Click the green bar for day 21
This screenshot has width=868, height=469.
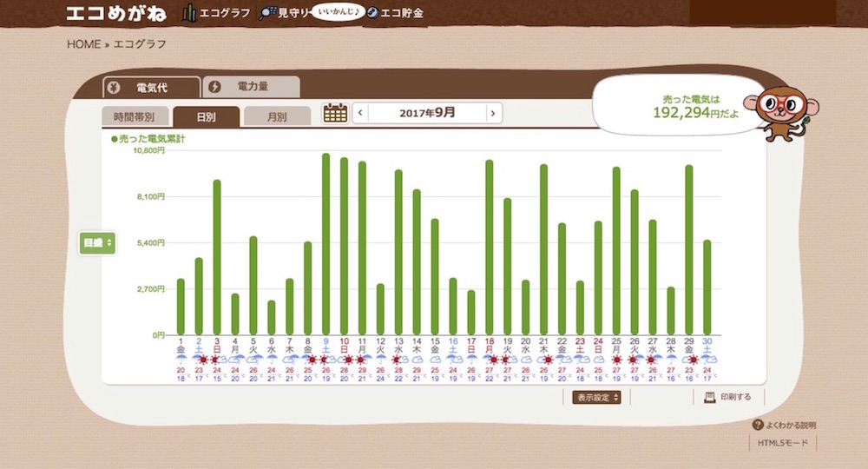coord(543,250)
